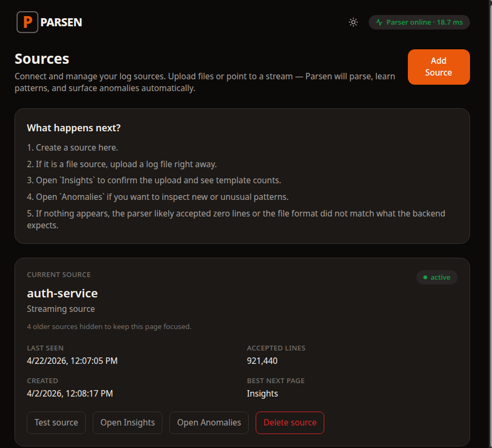
Task: Click the green pulse icon in the status pill
Action: coord(378,23)
